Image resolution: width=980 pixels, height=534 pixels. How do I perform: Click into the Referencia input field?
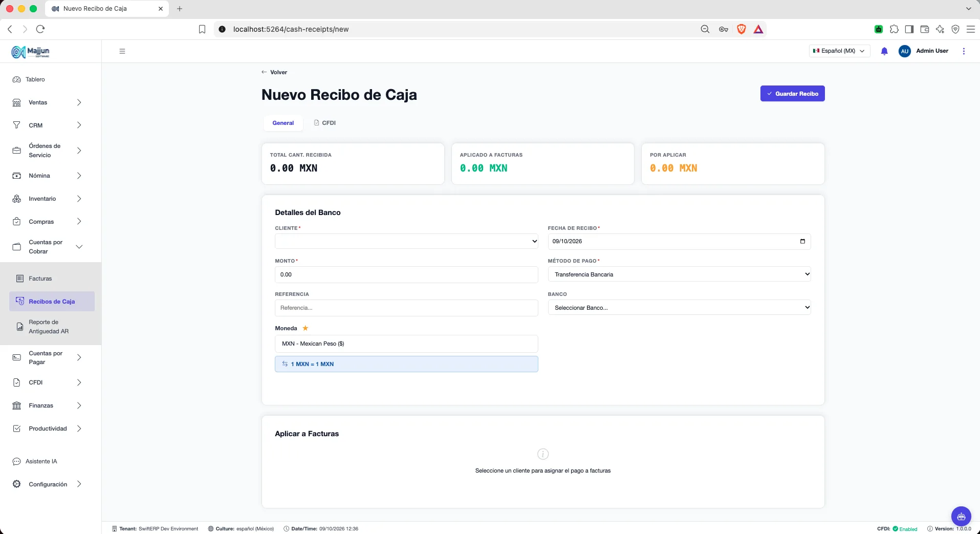pyautogui.click(x=406, y=308)
